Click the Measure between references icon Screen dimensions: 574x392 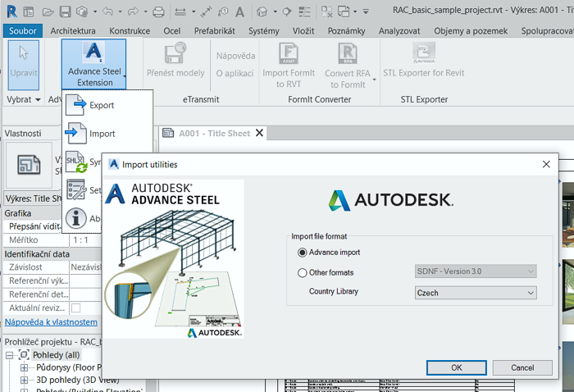180,12
